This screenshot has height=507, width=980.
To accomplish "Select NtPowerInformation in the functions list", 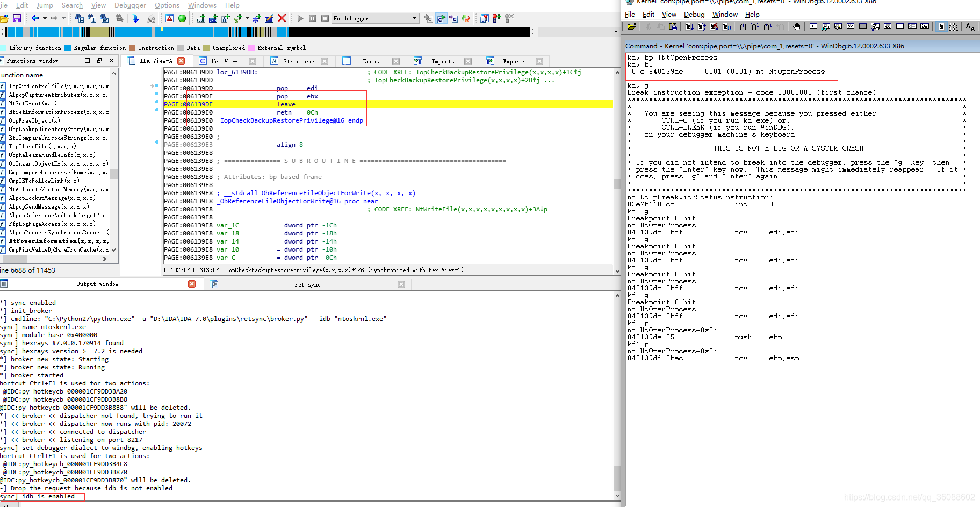I will click(59, 241).
